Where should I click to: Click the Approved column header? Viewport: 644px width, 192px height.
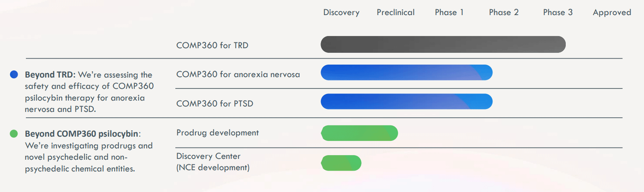click(612, 13)
